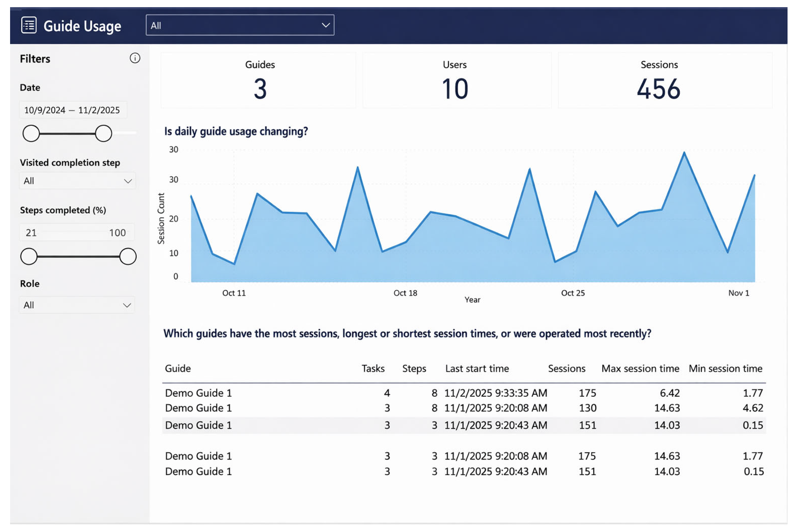
Task: Click Steps completed slider maximum handle
Action: point(128,257)
